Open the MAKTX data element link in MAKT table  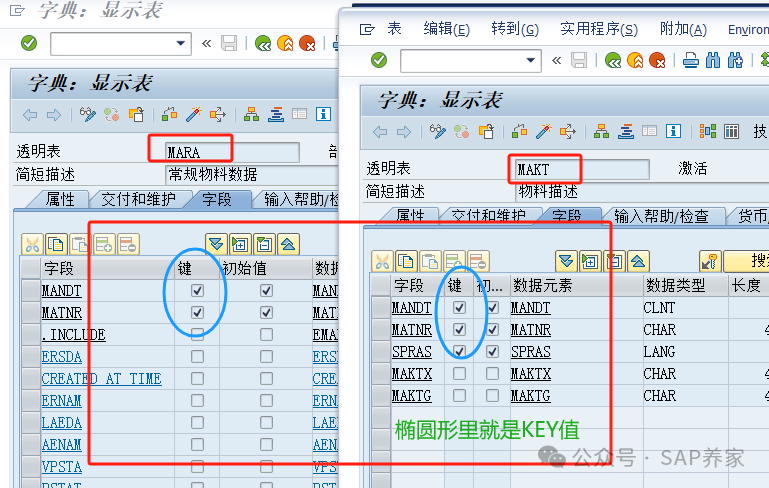coord(531,374)
